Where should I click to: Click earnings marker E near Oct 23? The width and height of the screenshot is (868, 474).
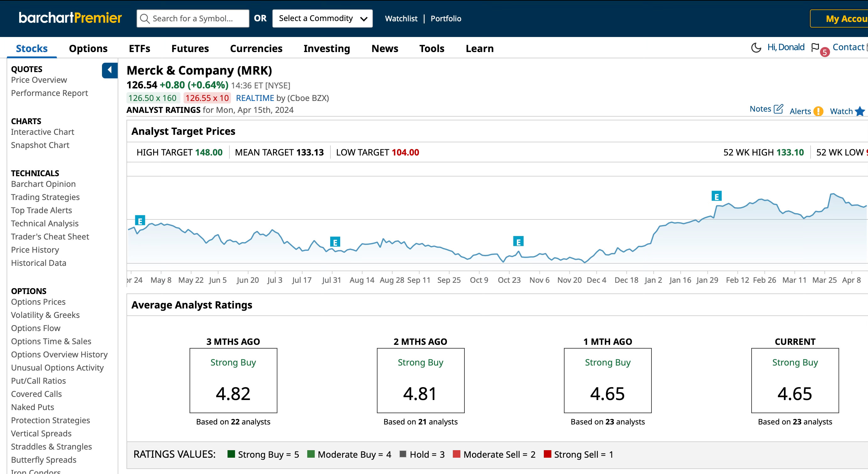coord(518,241)
